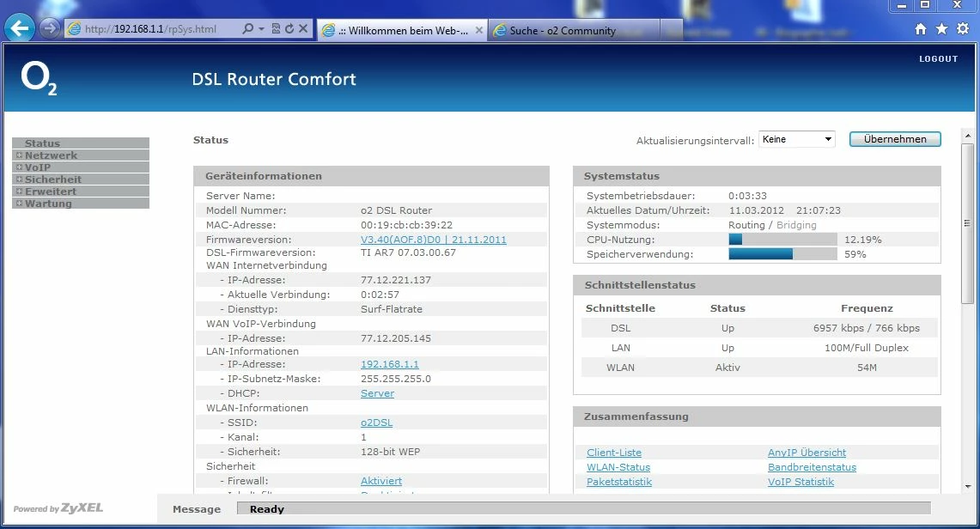Open the Wartung sidebar menu item
The image size is (980, 529).
point(48,203)
